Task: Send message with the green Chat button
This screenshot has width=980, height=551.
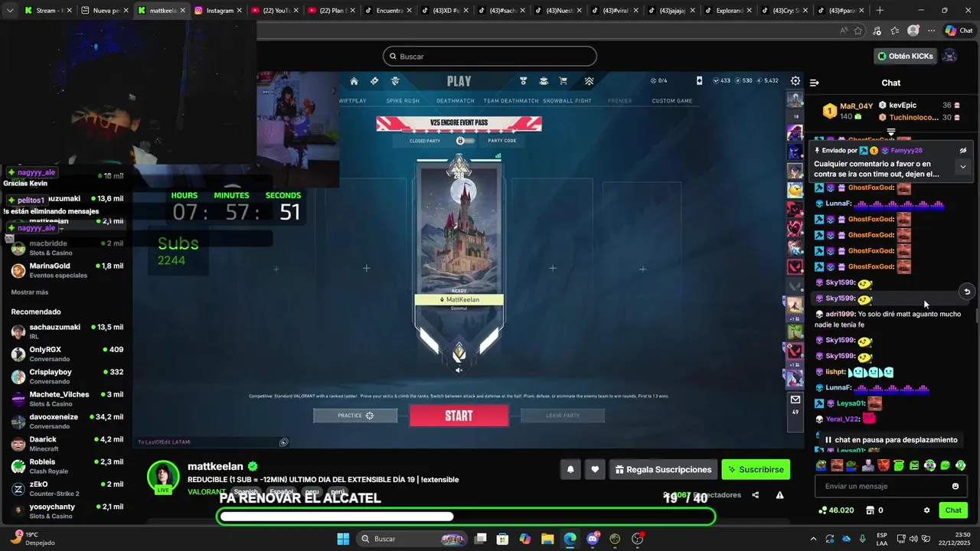Action: 953,510
